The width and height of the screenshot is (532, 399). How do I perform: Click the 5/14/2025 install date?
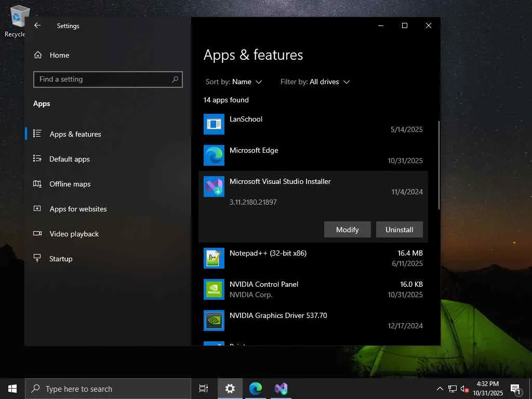click(x=406, y=129)
